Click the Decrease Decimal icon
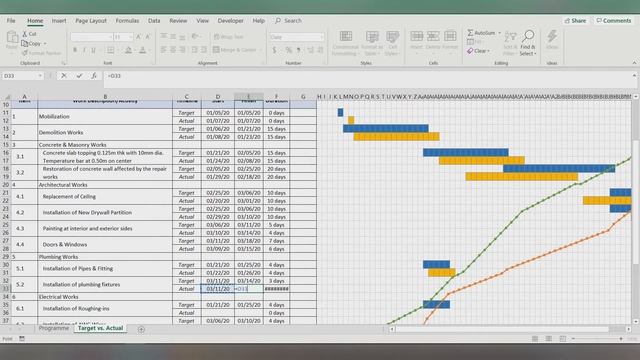Screen dimensions: 640x360 tap(320, 50)
